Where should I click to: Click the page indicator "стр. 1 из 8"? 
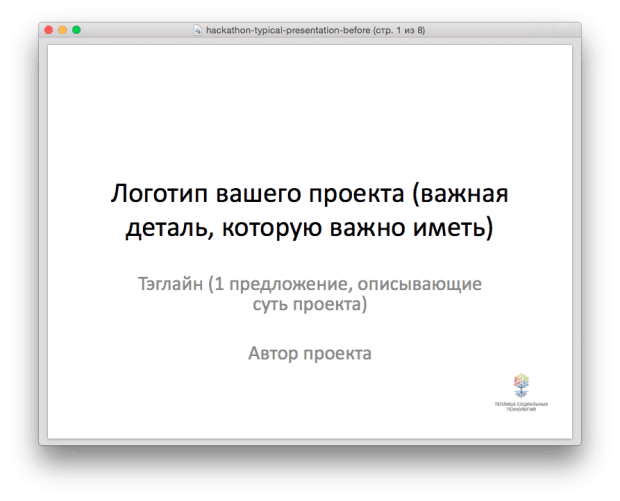tap(400, 31)
